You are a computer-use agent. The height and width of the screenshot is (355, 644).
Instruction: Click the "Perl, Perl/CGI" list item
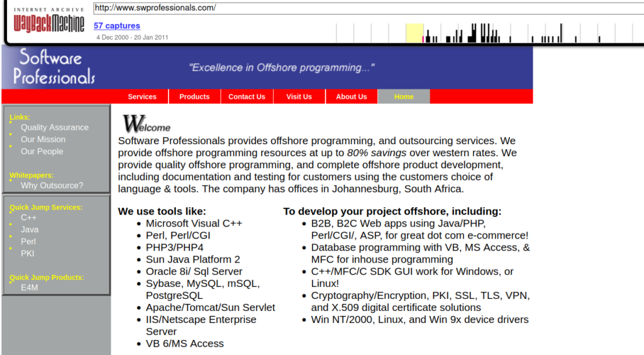[x=178, y=235]
